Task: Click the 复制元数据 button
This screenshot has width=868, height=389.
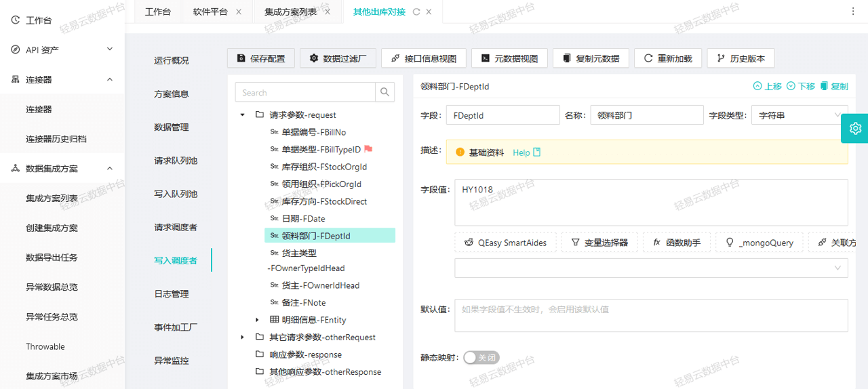Action: coord(591,58)
